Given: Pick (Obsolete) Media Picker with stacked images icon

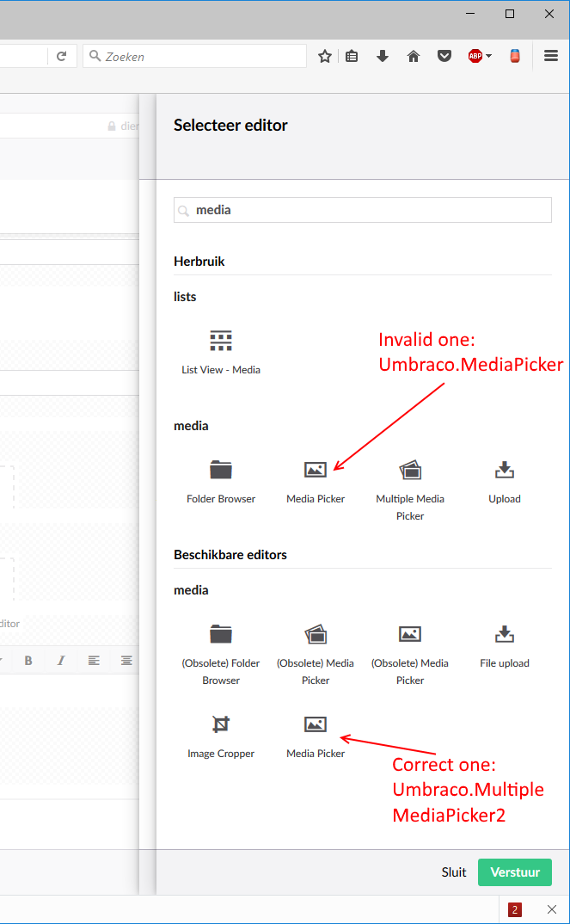Looking at the screenshot, I should tap(316, 654).
